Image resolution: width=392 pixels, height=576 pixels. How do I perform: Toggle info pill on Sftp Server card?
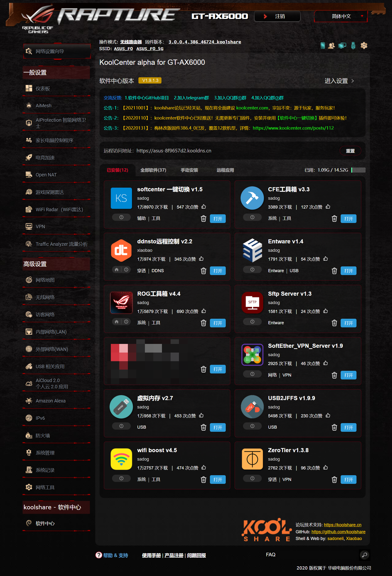pos(252,322)
